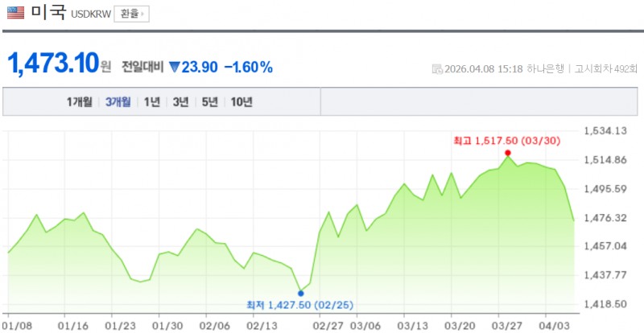This screenshot has width=644, height=333.
Task: View the 10년 chart range
Action: pos(242,102)
